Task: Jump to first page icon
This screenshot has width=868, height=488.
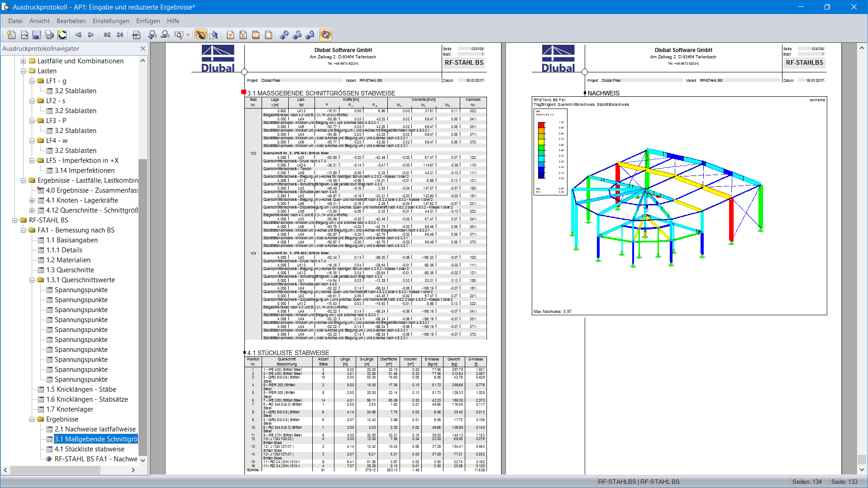Action: (x=107, y=35)
